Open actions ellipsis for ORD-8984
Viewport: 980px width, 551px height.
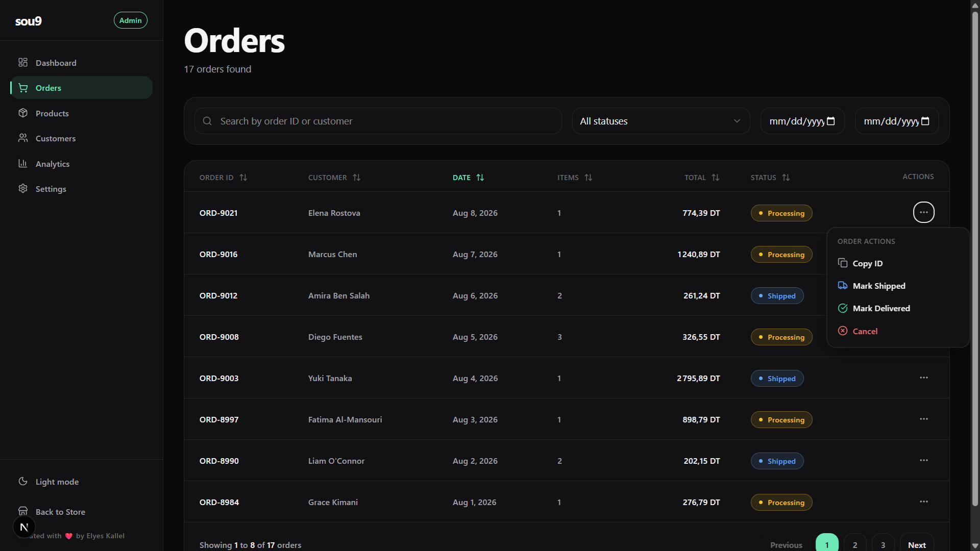(924, 502)
